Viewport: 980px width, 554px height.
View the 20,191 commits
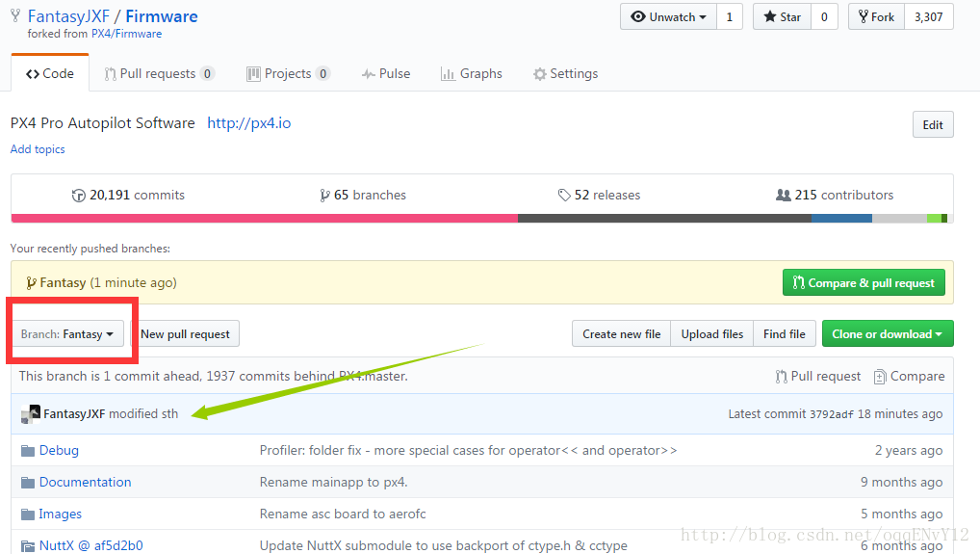pyautogui.click(x=128, y=195)
